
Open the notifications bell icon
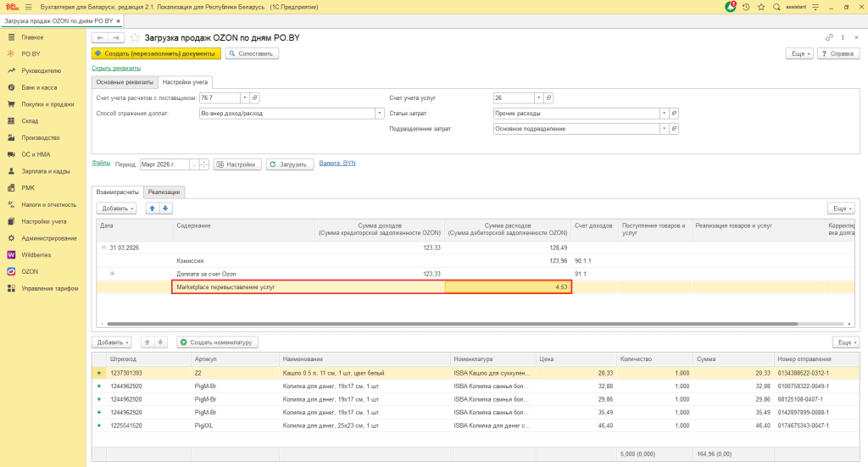(x=731, y=7)
